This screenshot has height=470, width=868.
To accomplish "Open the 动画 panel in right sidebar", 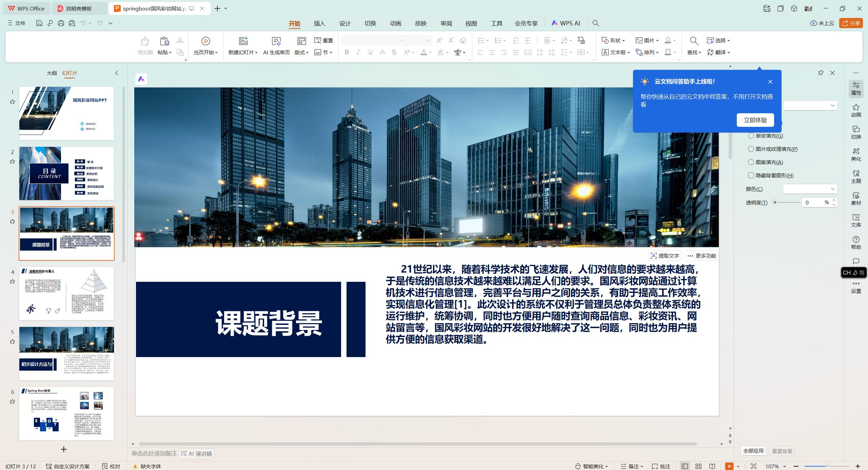I will coord(856,112).
